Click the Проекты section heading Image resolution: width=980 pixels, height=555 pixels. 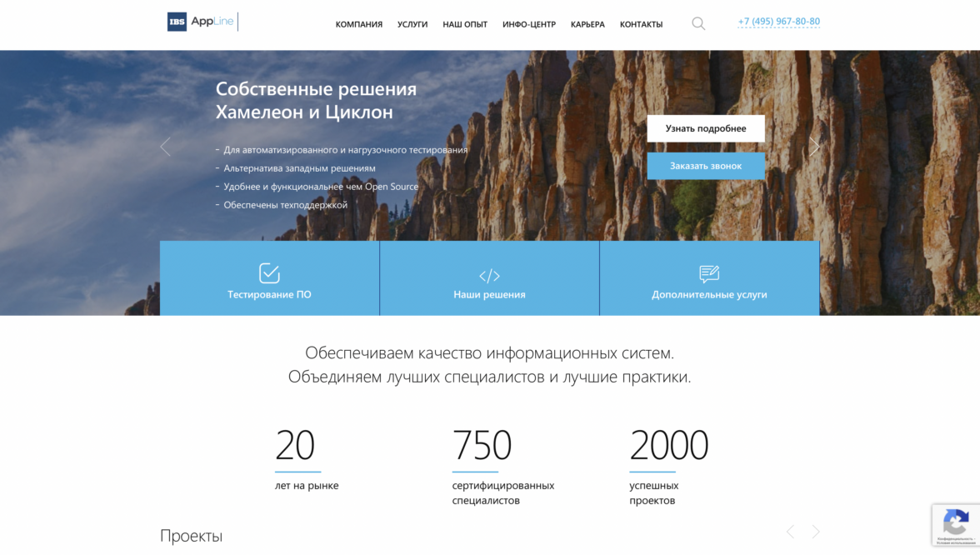coord(191,536)
